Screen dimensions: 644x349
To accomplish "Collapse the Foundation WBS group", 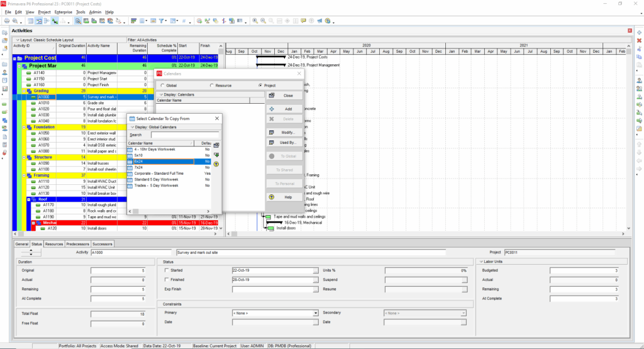I will click(24, 127).
